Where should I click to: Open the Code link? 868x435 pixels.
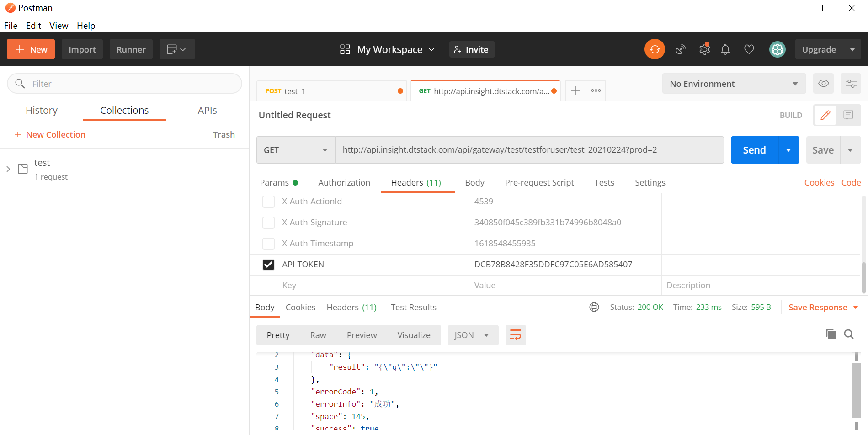click(x=851, y=182)
